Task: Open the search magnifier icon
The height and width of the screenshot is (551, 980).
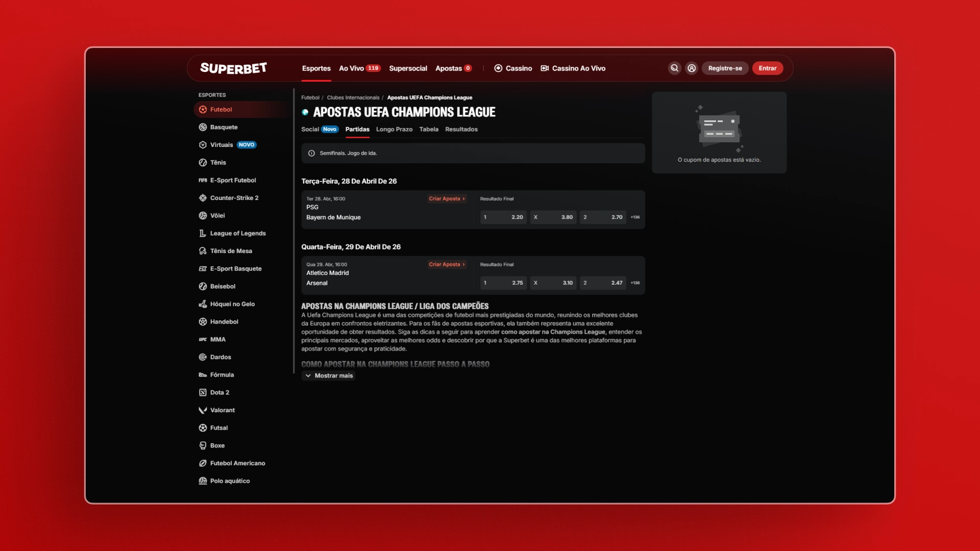Action: click(x=674, y=68)
